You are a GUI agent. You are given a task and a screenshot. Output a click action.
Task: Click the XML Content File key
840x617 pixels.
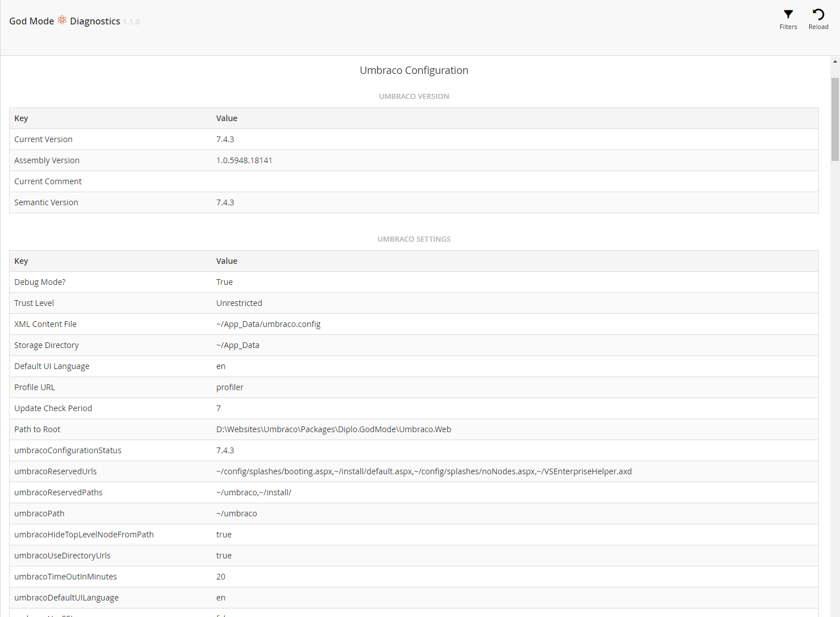tap(46, 324)
